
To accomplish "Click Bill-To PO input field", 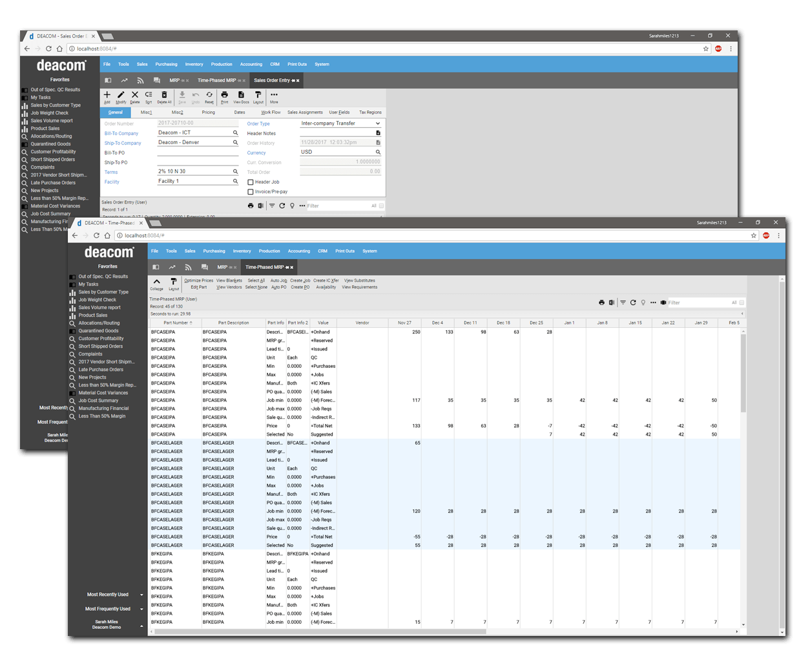I will (x=198, y=153).
